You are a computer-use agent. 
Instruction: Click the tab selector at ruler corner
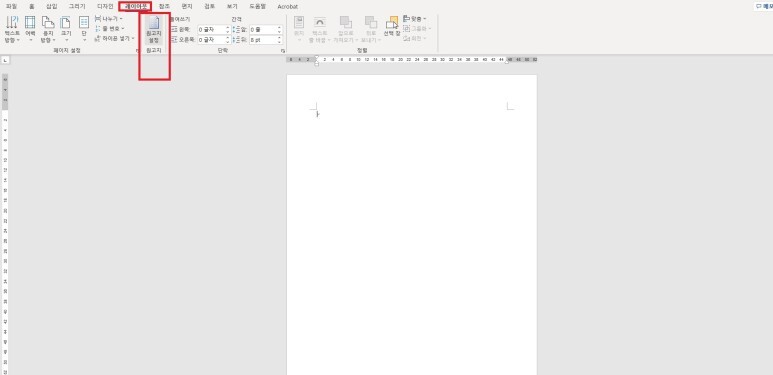tap(5, 60)
